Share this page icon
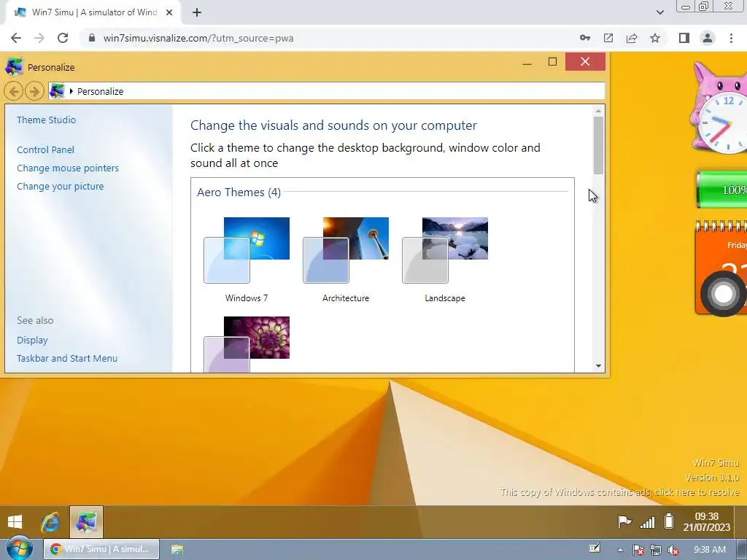747x560 pixels. click(x=632, y=38)
